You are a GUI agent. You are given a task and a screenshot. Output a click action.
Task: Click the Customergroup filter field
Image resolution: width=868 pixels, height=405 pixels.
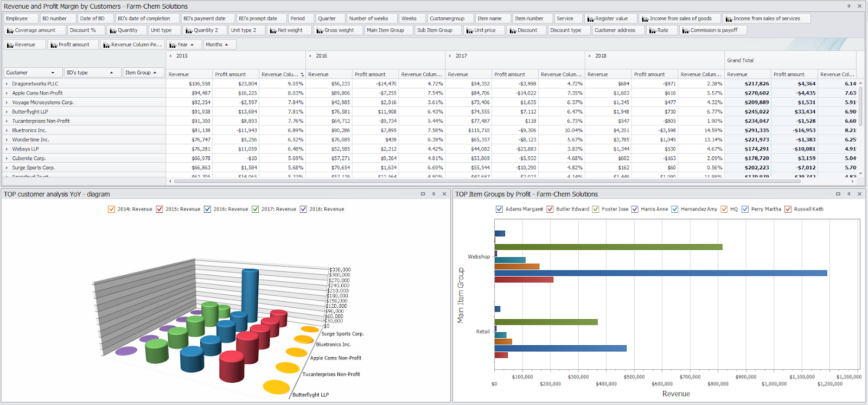point(450,18)
